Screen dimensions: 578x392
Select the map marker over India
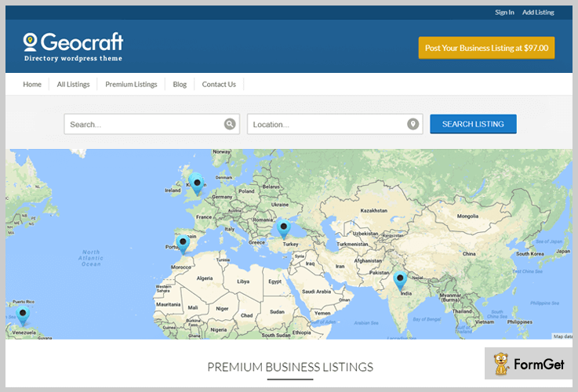(x=400, y=281)
